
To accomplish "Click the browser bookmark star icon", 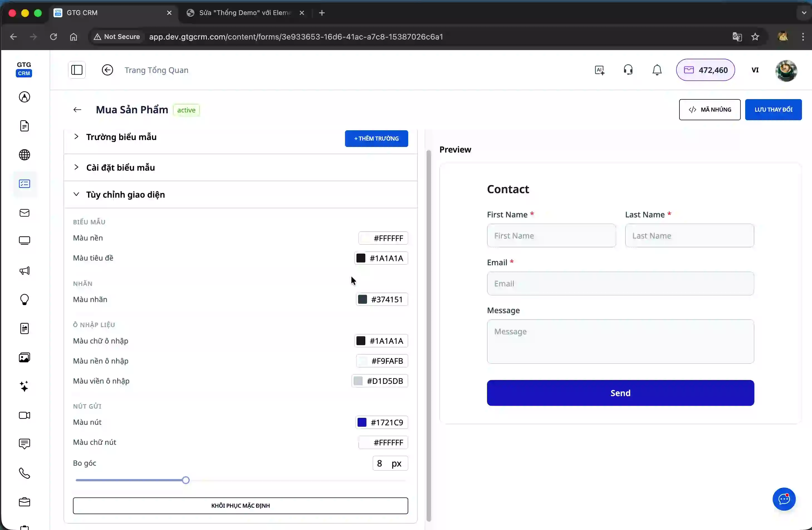I will 755,36.
